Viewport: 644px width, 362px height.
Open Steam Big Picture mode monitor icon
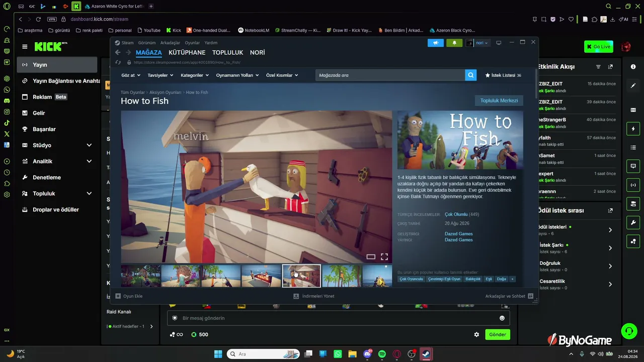(499, 43)
